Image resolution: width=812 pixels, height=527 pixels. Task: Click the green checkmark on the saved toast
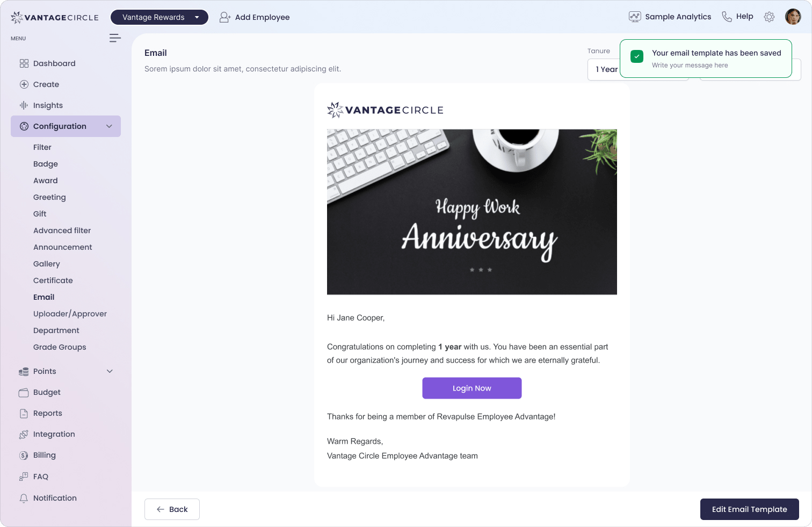(x=636, y=56)
